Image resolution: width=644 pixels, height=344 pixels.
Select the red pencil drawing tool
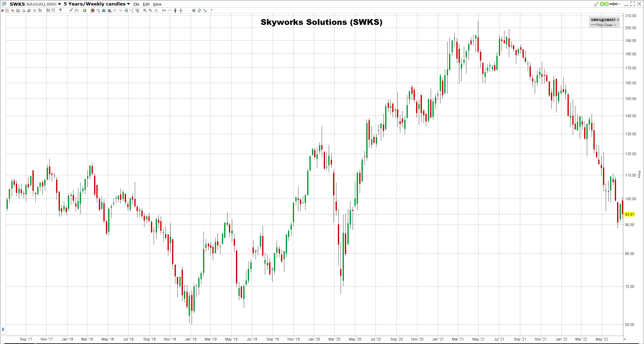tap(71, 10)
